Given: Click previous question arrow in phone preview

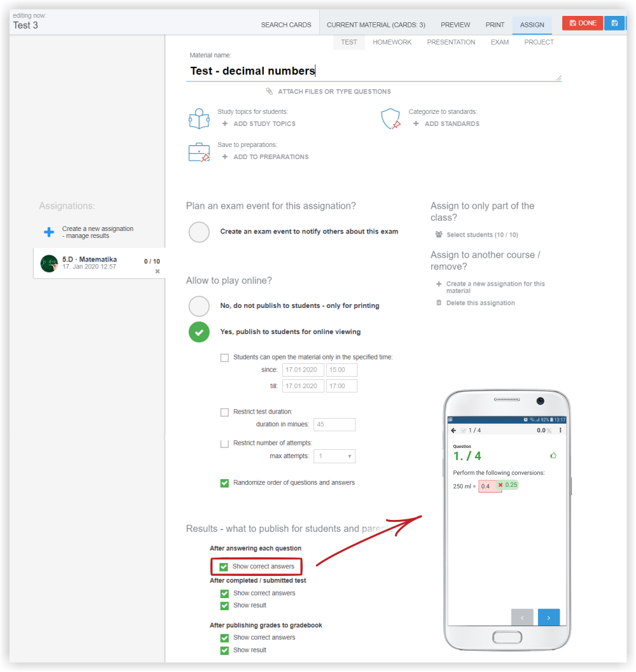Looking at the screenshot, I should click(522, 617).
